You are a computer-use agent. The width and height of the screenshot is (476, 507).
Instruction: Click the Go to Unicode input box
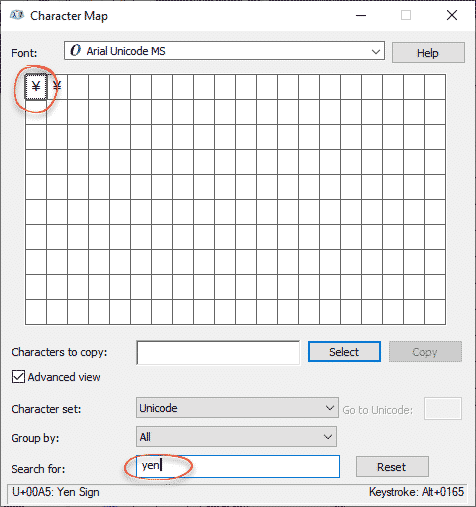click(443, 408)
